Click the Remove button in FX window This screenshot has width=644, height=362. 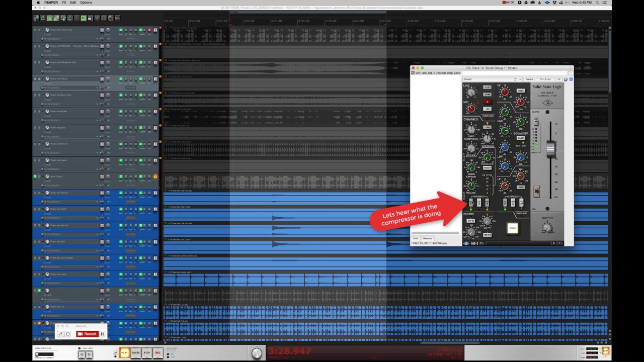(427, 238)
